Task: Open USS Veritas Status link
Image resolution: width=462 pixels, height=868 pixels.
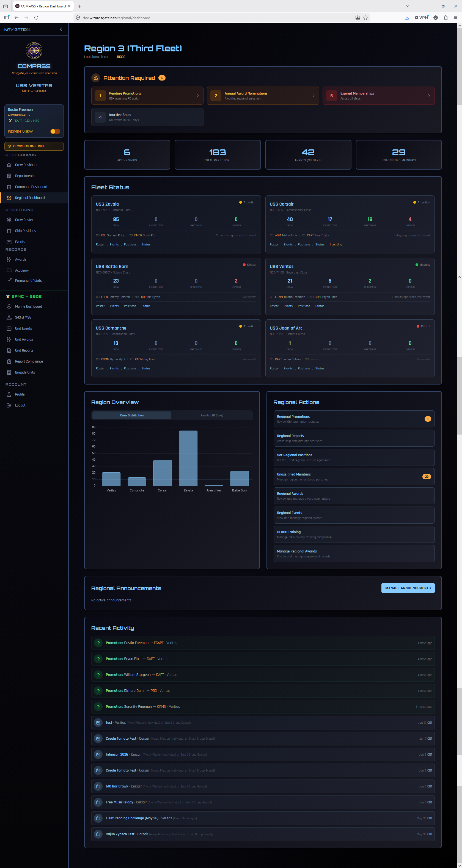Action: (x=320, y=306)
